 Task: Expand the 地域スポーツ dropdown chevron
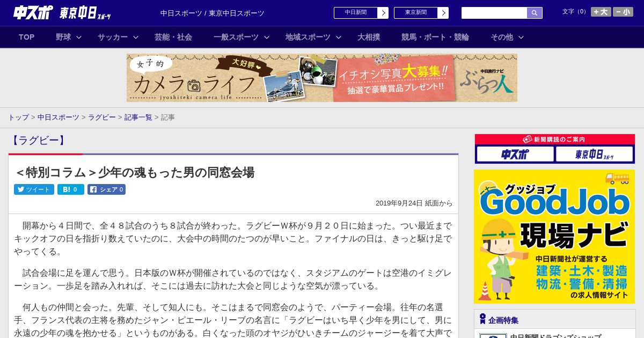point(339,37)
